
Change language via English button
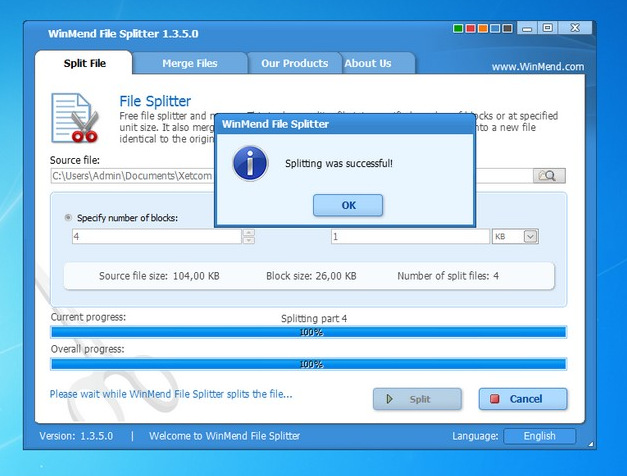tap(539, 436)
